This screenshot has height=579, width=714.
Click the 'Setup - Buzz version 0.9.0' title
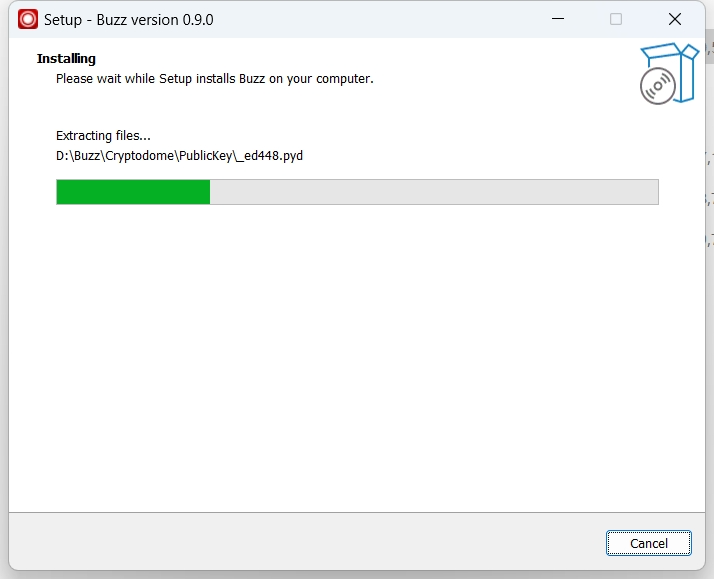(x=129, y=20)
